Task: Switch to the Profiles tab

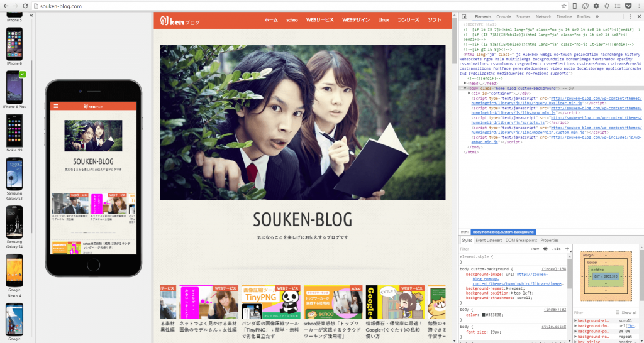Action: point(583,17)
